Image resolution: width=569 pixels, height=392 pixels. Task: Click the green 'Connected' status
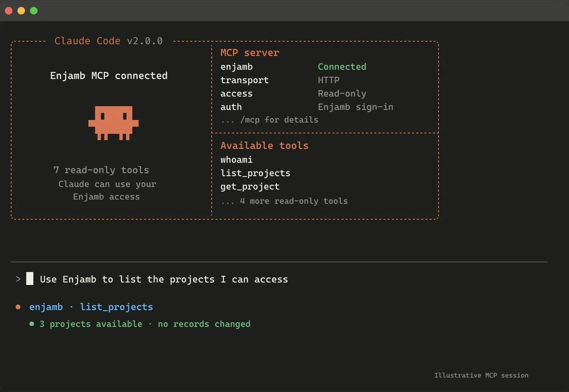pos(342,67)
